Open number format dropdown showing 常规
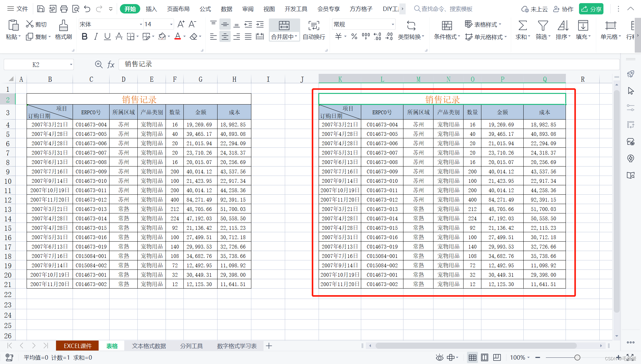The height and width of the screenshot is (364, 641). click(392, 24)
